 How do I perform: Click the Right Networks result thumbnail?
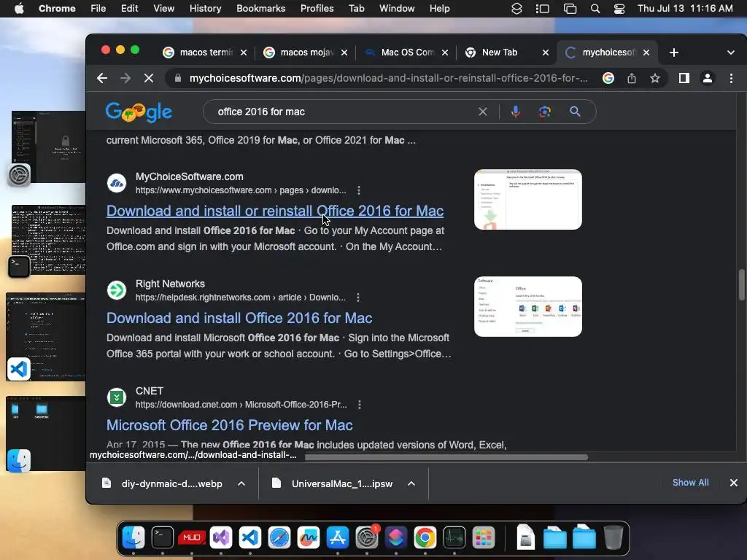[x=528, y=307]
